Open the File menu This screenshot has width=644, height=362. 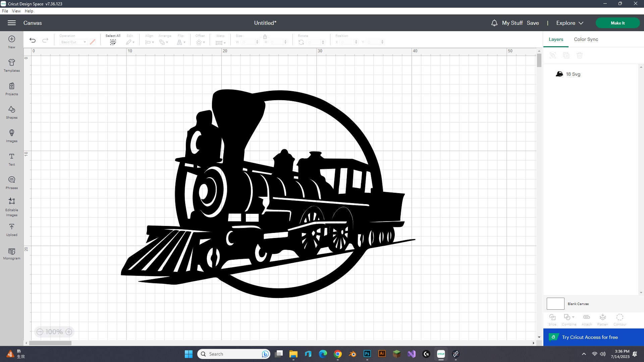[x=5, y=11]
